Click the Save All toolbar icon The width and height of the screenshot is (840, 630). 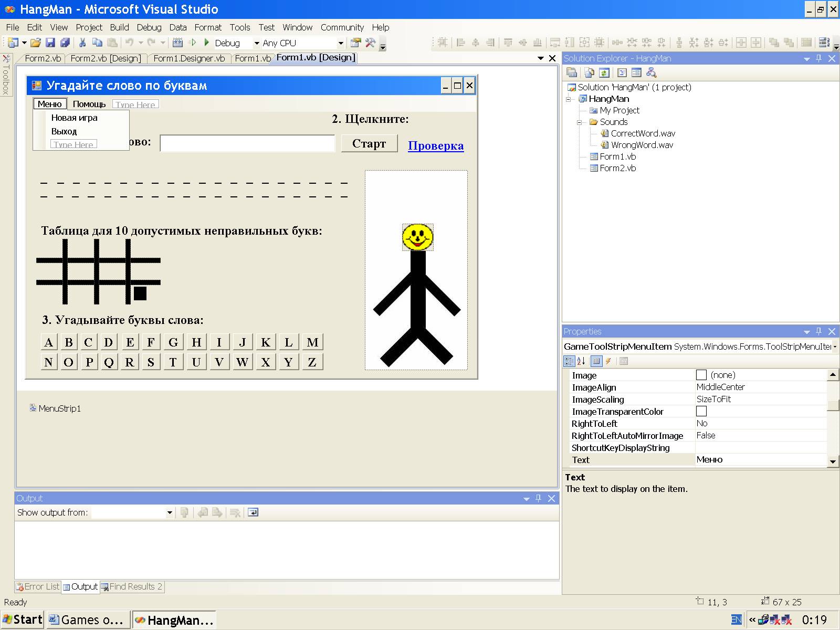click(x=65, y=43)
